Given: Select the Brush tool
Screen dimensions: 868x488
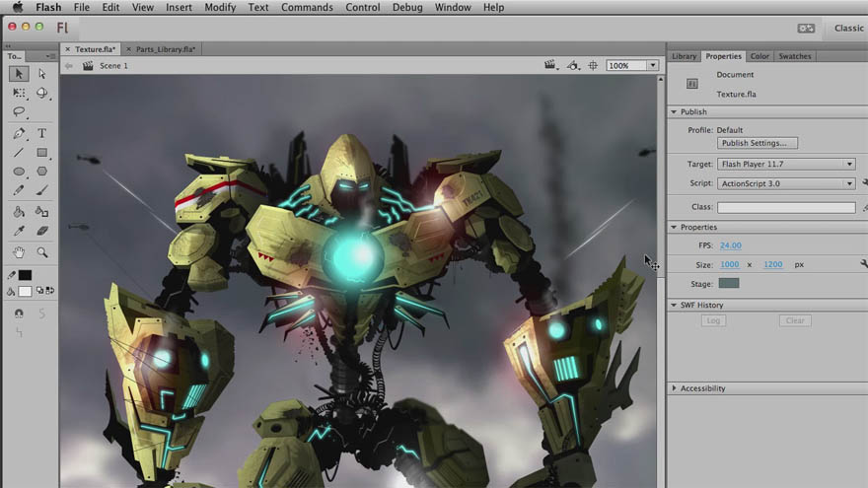Looking at the screenshot, I should [42, 190].
